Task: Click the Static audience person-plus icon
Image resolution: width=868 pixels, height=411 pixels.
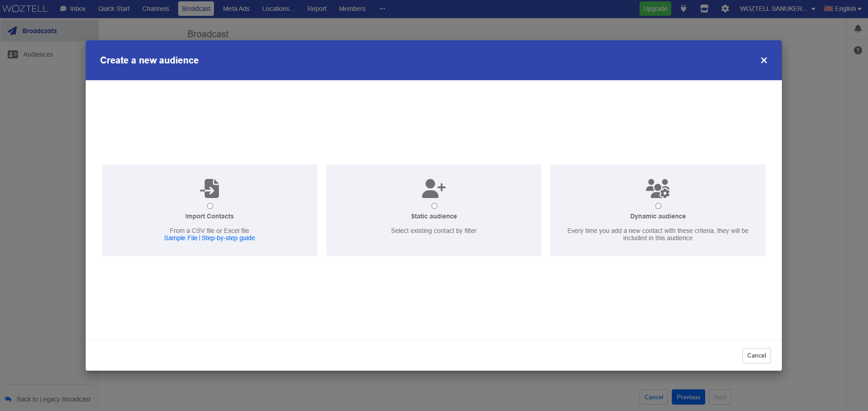Action: (x=433, y=188)
